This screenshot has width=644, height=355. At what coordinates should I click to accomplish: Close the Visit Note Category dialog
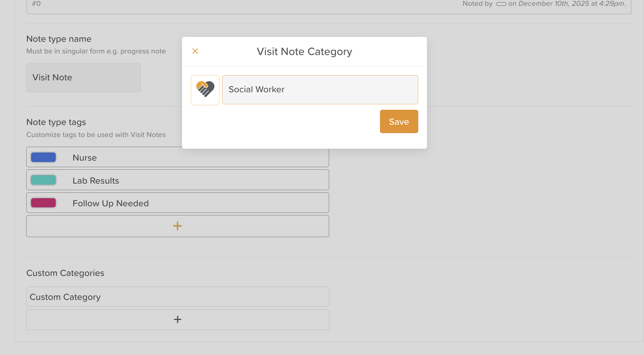click(x=195, y=51)
